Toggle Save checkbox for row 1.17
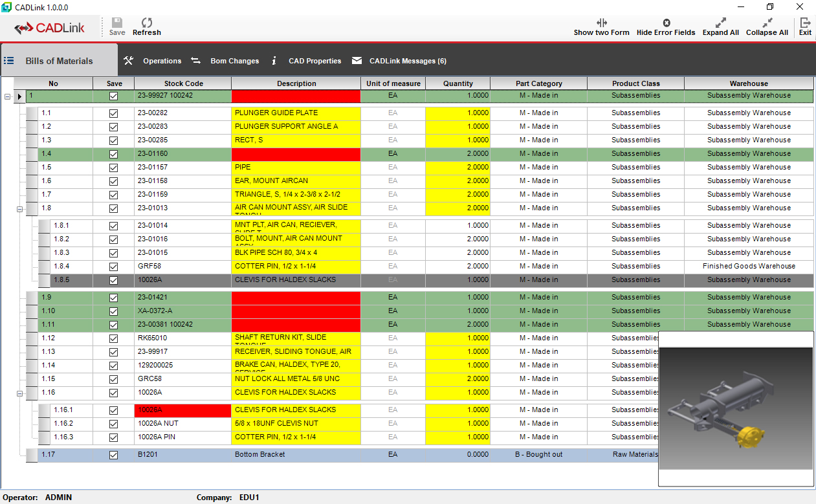The width and height of the screenshot is (816, 504). tap(114, 455)
